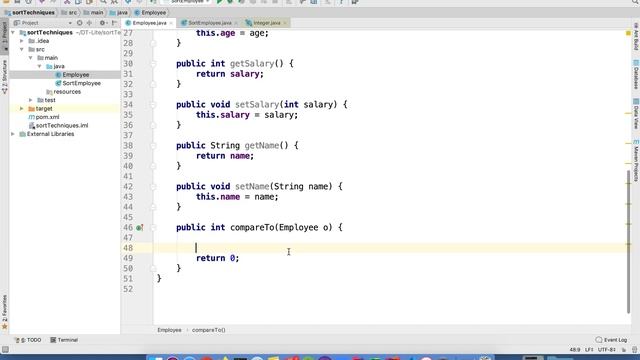This screenshot has height=360, width=640.
Task: Open the Data View side panel
Action: click(636, 114)
